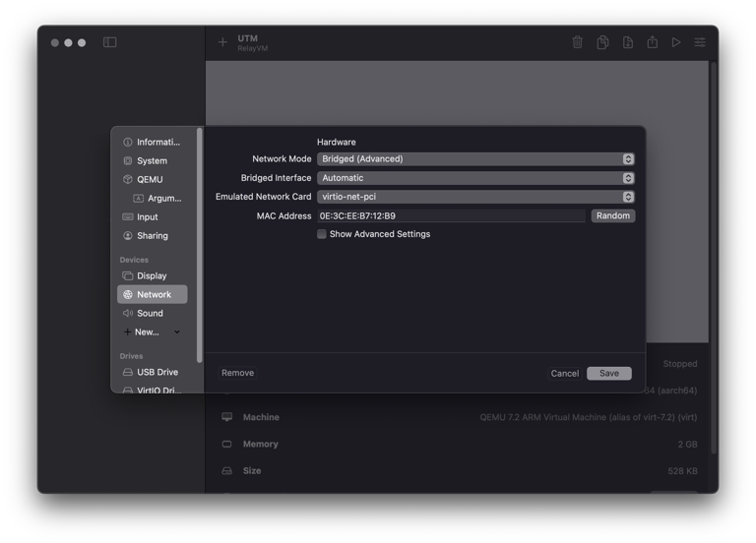Click the move VM document icon
Viewport: 756px width, 543px height.
(627, 42)
